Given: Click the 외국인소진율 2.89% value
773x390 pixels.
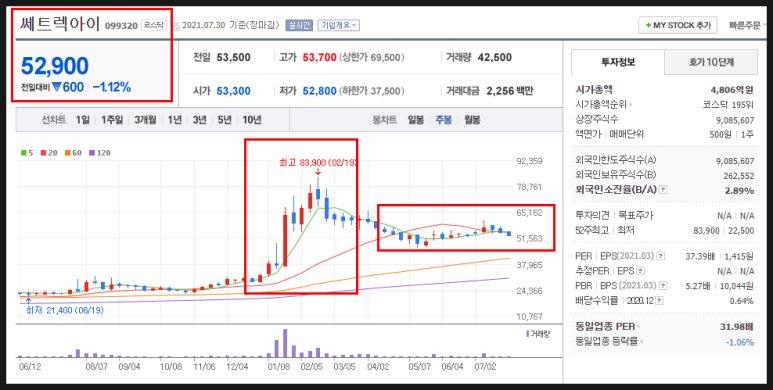Looking at the screenshot, I should point(739,190).
